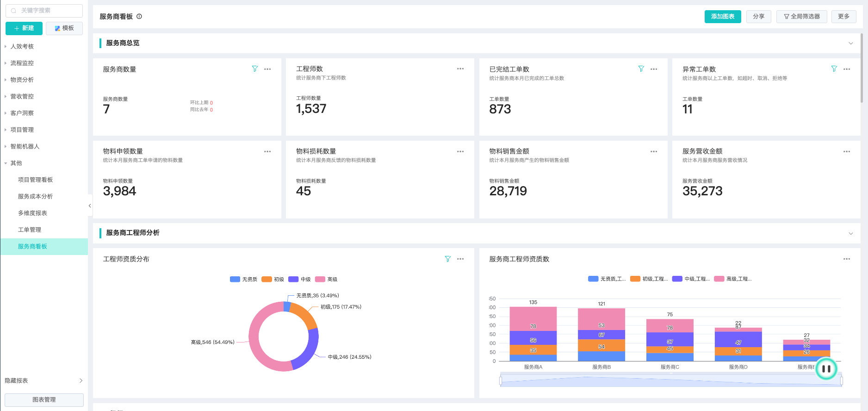Open 模板 button
Screen dimensions: 868x411
click(64, 28)
